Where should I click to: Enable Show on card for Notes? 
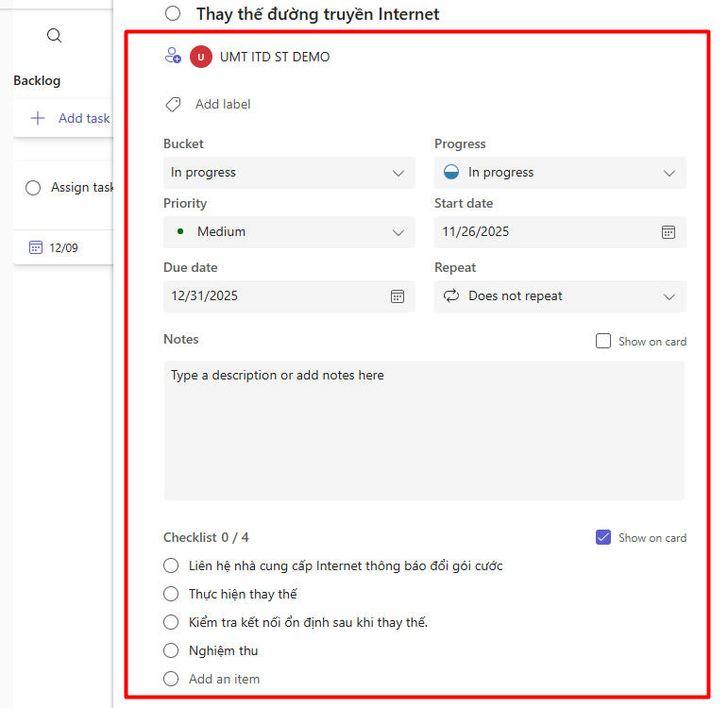(603, 342)
